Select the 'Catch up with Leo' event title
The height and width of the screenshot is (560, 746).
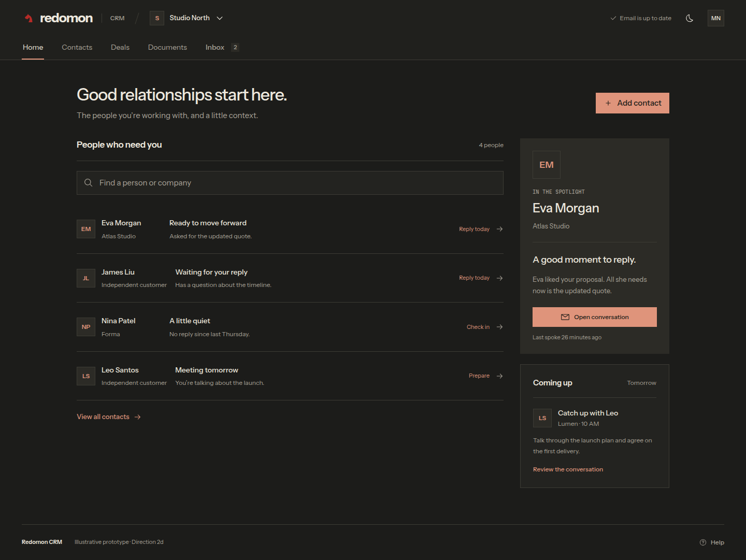coord(588,413)
